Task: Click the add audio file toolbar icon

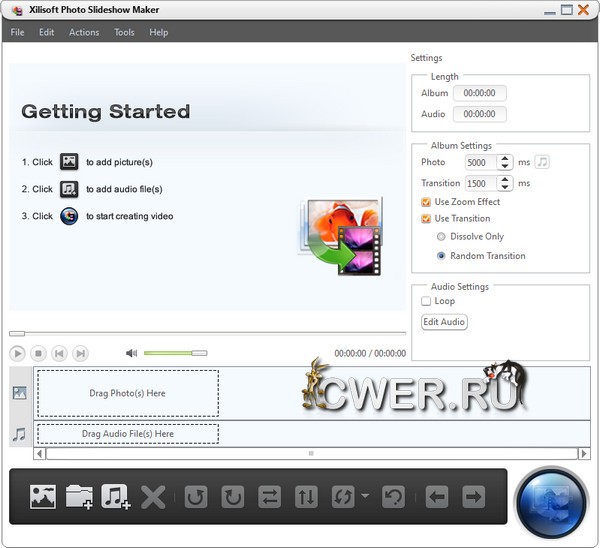Action: point(116,496)
